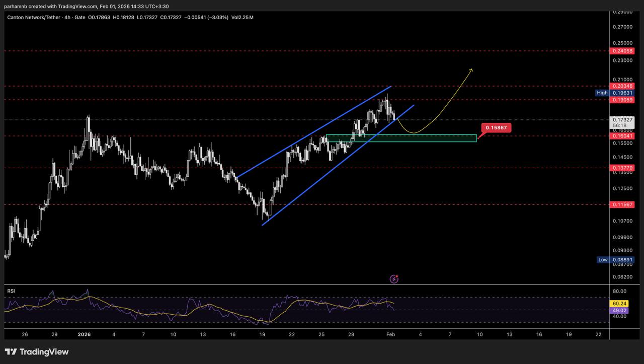Select the red 0.15867 price callout
This screenshot has height=364, width=644.
[x=497, y=128]
